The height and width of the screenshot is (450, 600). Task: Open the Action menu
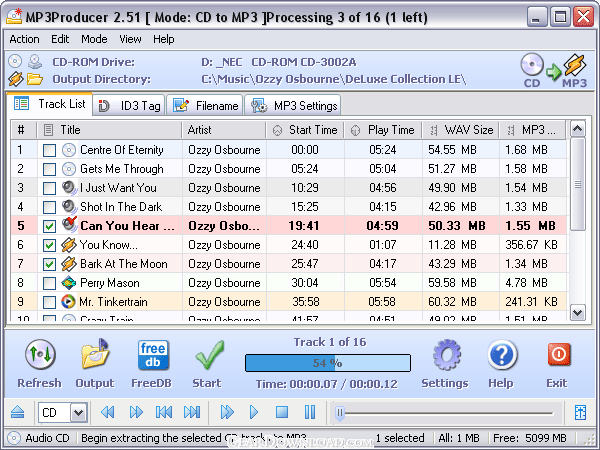click(24, 39)
